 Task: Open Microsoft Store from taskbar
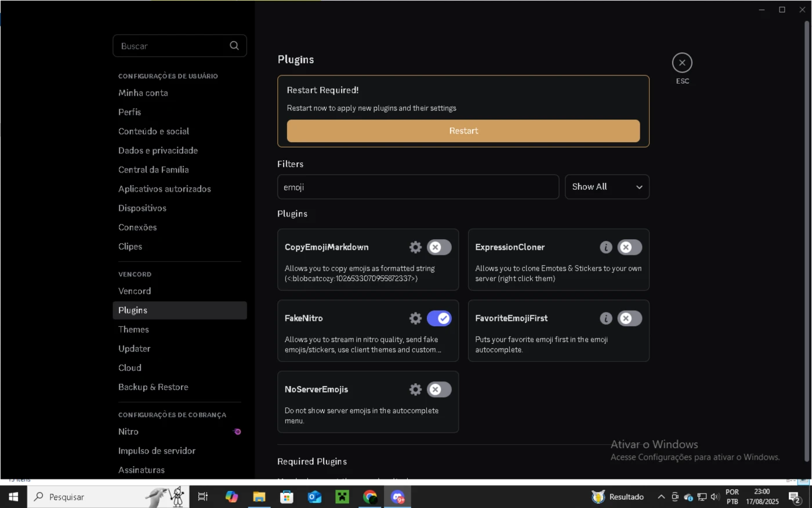(287, 497)
